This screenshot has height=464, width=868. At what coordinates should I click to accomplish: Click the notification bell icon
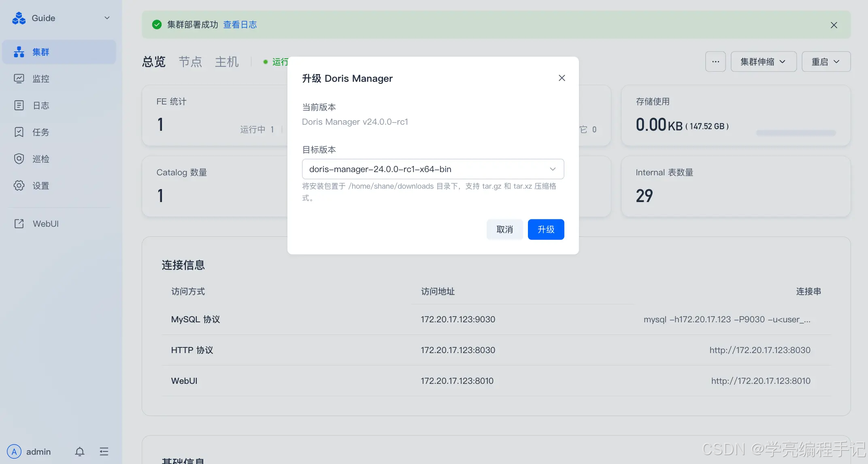pos(79,451)
